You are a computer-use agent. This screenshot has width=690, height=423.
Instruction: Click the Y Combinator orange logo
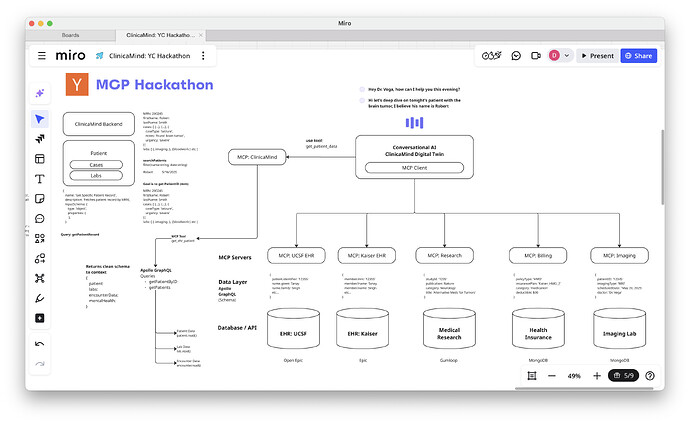pos(77,85)
